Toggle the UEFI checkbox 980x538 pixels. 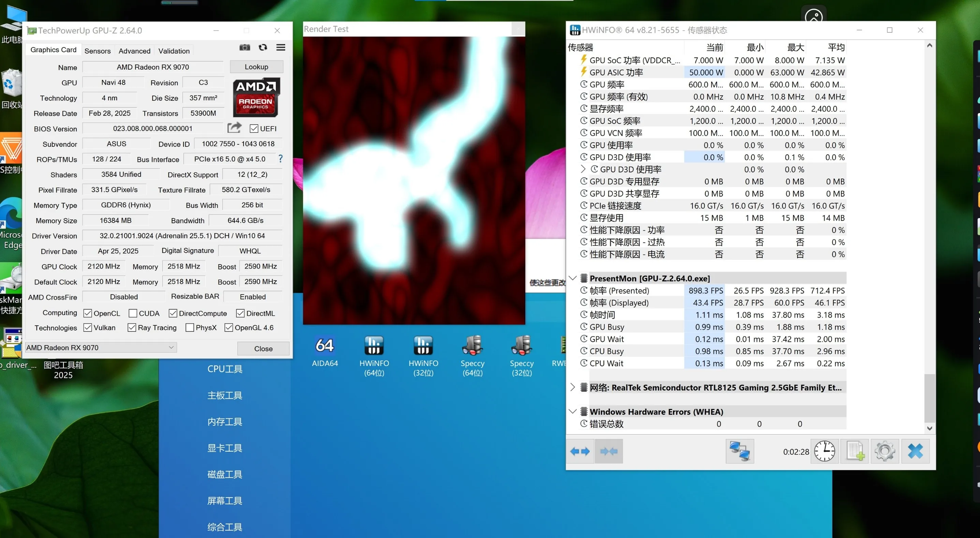(254, 129)
